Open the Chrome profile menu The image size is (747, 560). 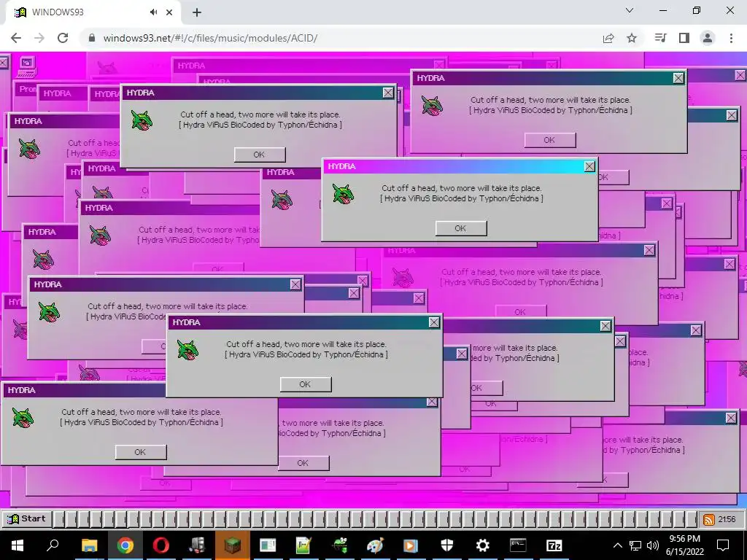click(708, 38)
